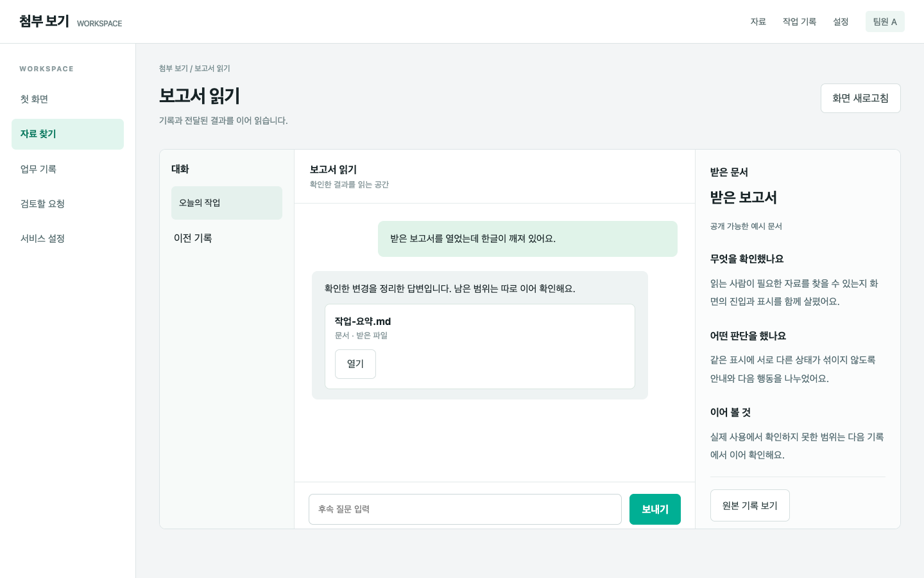Click the 첨부 보기 breadcrumb link
924x578 pixels.
tap(173, 69)
